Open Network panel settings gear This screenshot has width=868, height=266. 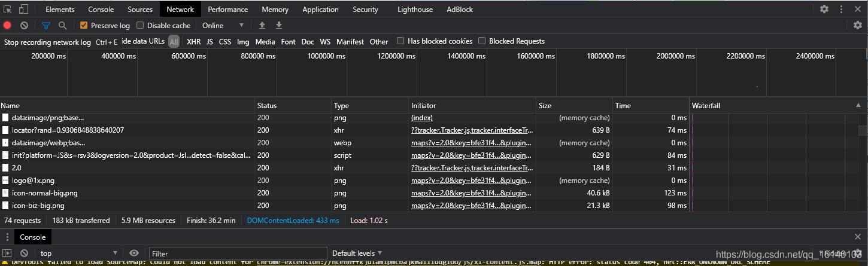858,25
